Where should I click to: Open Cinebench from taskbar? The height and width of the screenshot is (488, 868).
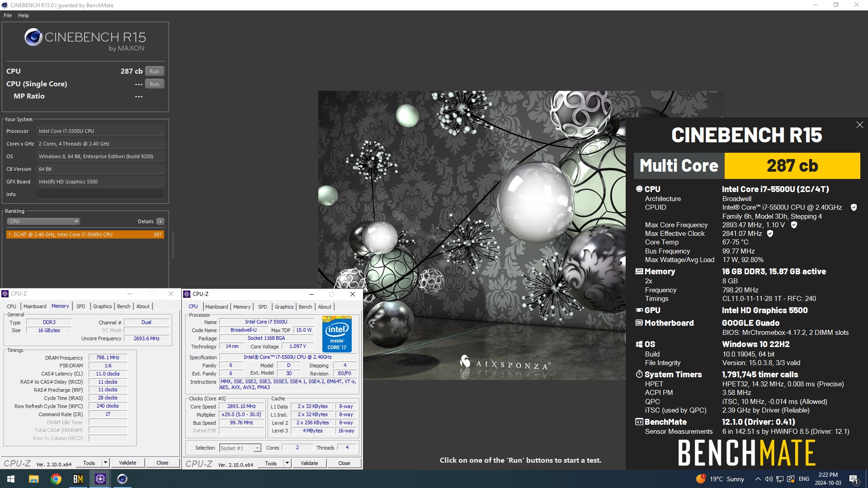pyautogui.click(x=123, y=479)
